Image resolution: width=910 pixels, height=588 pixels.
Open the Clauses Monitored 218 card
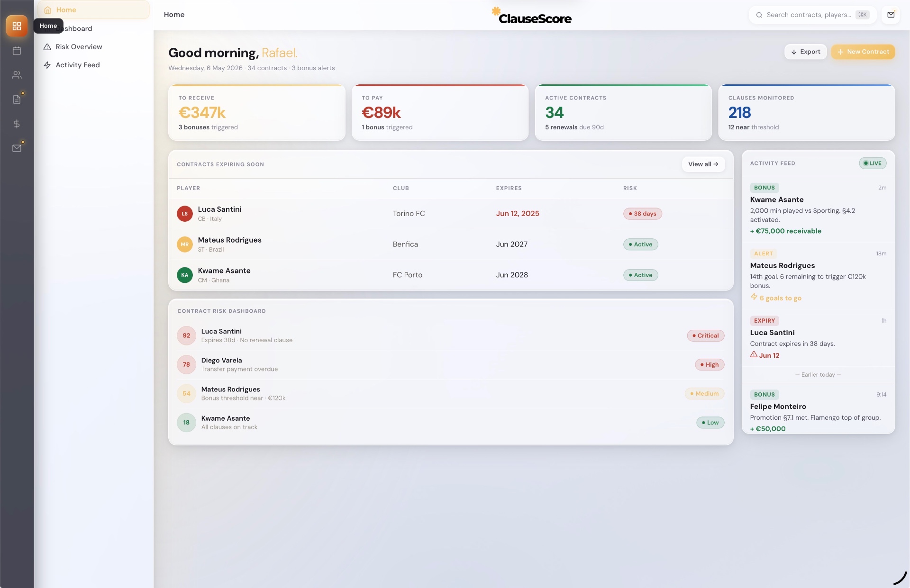807,113
